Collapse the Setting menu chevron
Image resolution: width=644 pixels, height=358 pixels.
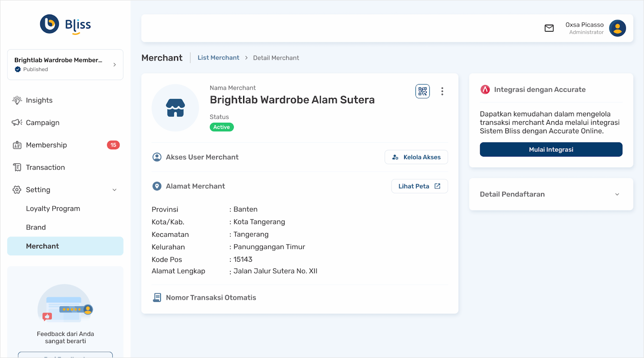(x=114, y=190)
